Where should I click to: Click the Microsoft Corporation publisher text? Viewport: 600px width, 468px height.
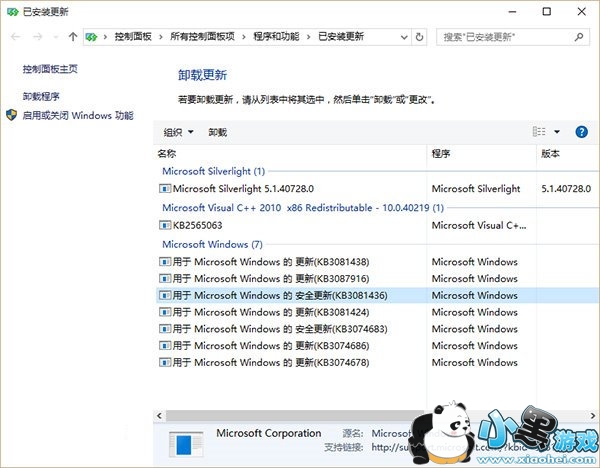[269, 433]
